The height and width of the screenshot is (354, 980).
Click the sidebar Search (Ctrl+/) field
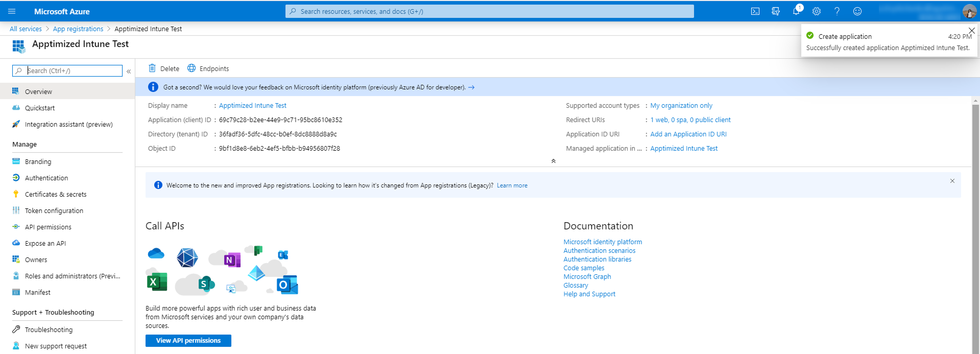[x=67, y=70]
